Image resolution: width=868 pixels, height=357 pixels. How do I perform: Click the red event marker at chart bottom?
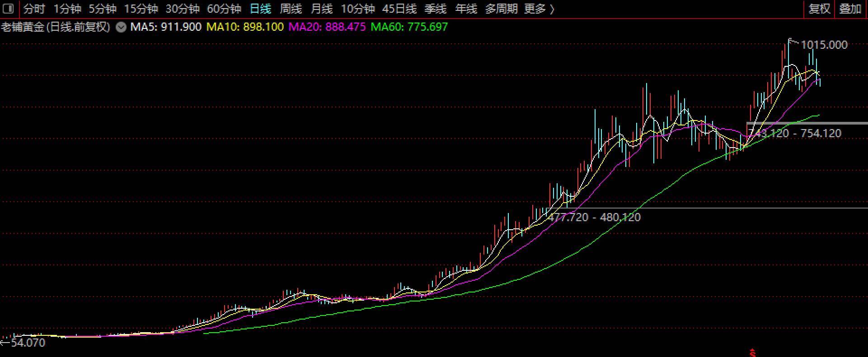click(x=752, y=353)
